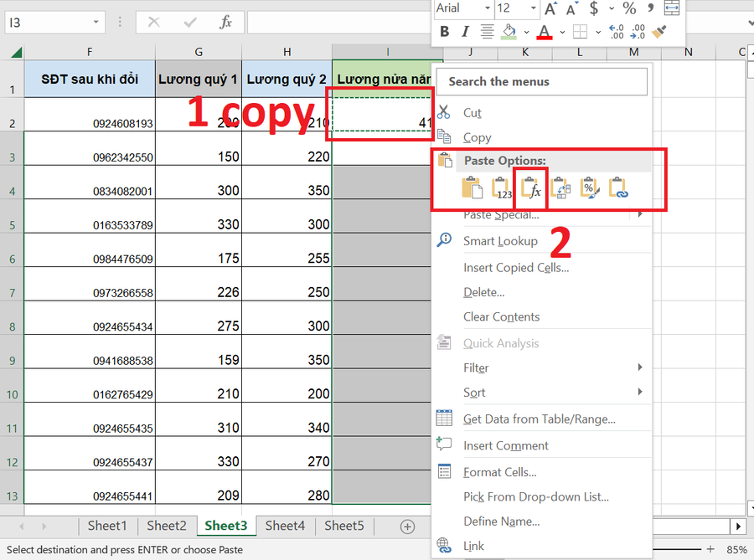Screen dimensions: 754x560
Task: Click the Select All corner triangle
Action: pos(15,52)
